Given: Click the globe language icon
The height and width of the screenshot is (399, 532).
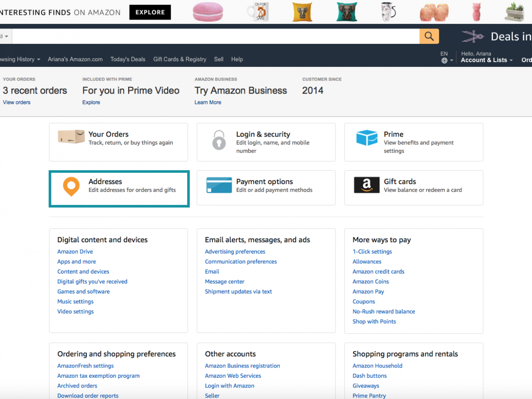Looking at the screenshot, I should pyautogui.click(x=444, y=61).
